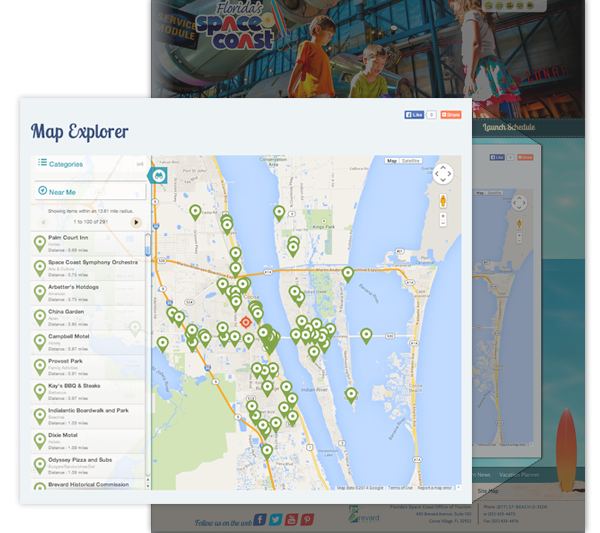
Task: Click the green marker near Camp Rd
Action: pos(195,212)
